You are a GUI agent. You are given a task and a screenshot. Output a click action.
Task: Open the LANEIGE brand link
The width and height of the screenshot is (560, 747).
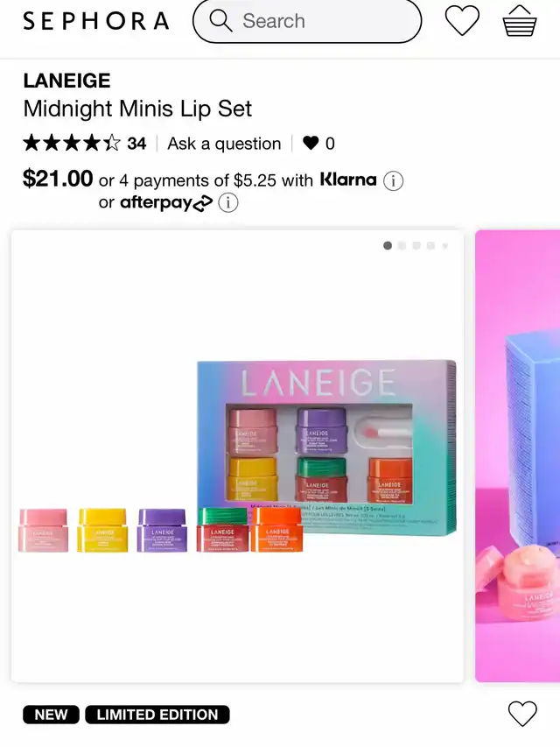coord(66,81)
